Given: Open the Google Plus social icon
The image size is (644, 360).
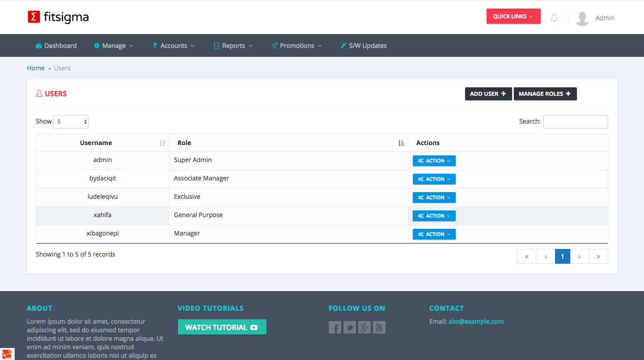Looking at the screenshot, I should tap(364, 327).
